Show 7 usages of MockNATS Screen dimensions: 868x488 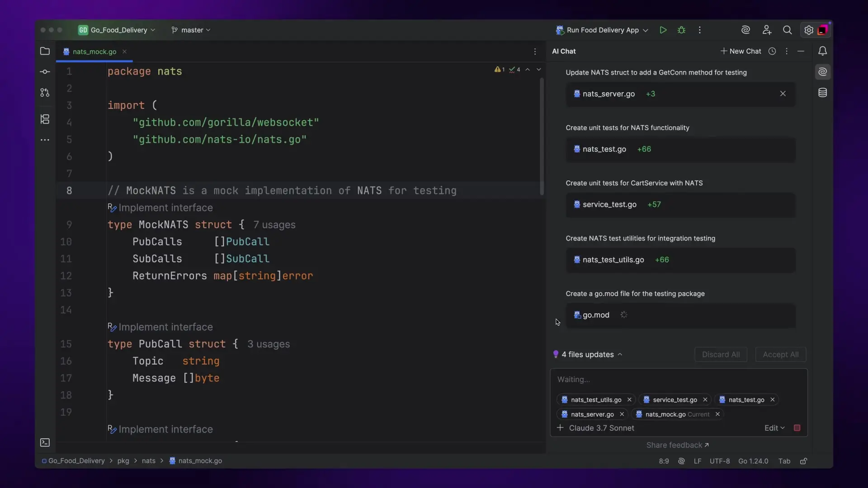point(274,225)
